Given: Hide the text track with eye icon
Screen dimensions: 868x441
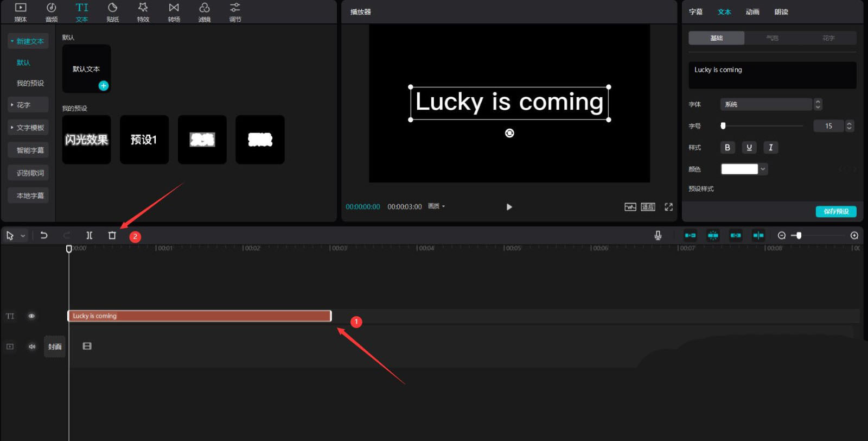Looking at the screenshot, I should 31,316.
